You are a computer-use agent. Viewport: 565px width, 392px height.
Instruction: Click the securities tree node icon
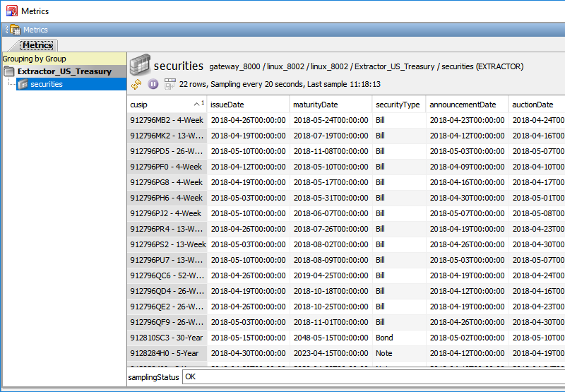coord(23,84)
